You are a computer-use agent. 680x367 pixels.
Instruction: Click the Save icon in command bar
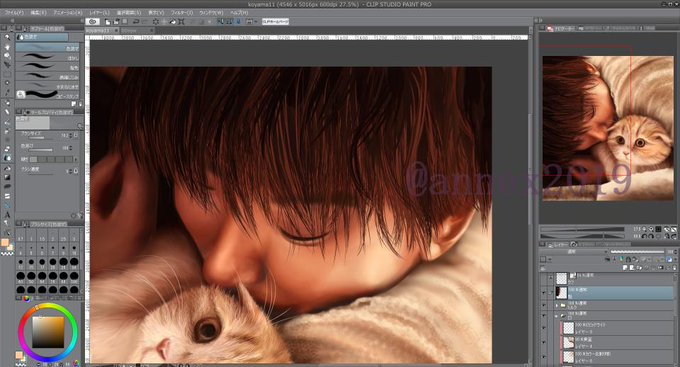(x=124, y=21)
